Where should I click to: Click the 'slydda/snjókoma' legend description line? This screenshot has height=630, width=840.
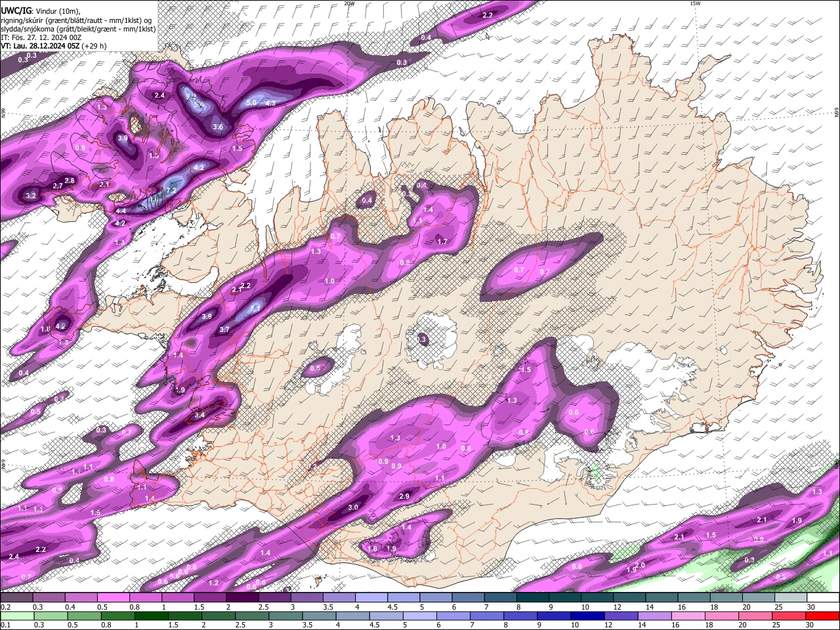click(78, 29)
